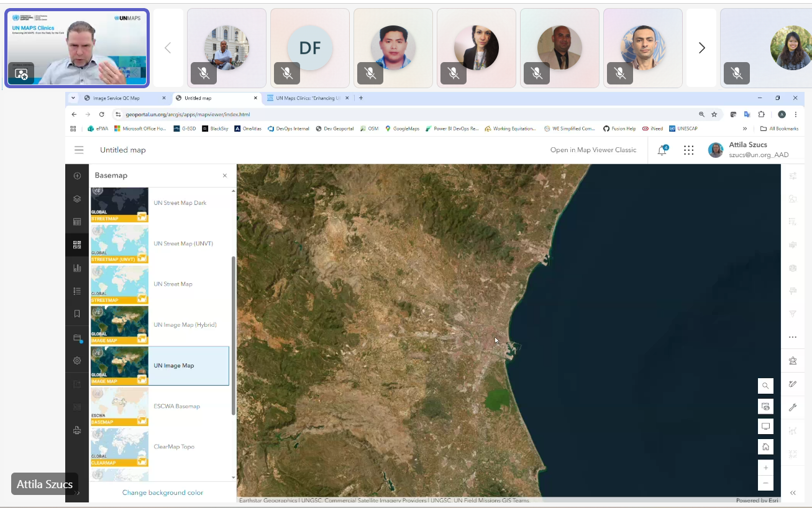Switch to Image Service QC Map tab
This screenshot has width=812, height=508.
(x=116, y=98)
